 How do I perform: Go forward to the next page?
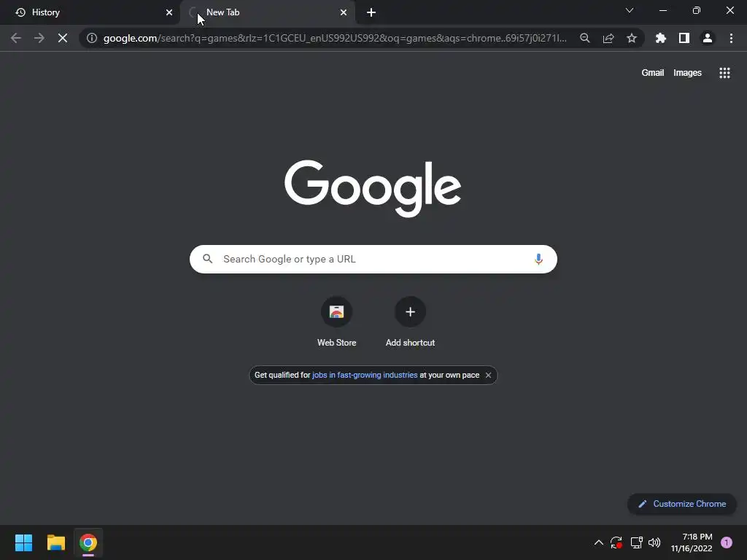[x=39, y=38]
